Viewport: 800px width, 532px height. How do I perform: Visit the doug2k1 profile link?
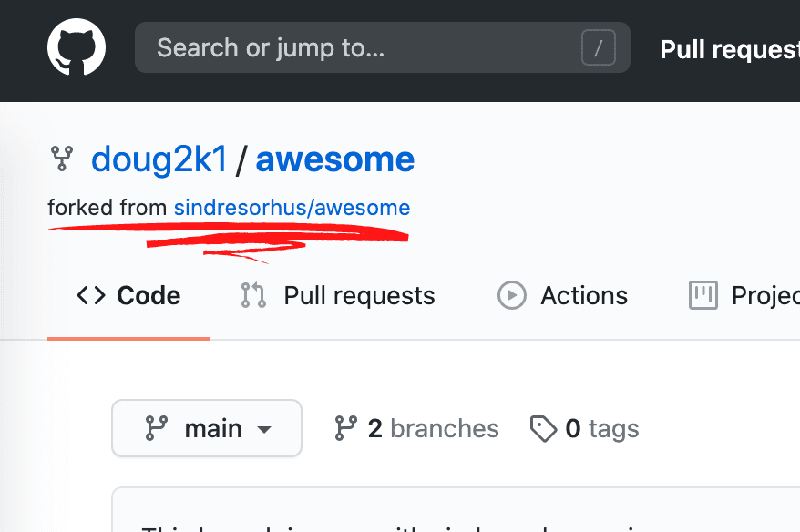(159, 159)
